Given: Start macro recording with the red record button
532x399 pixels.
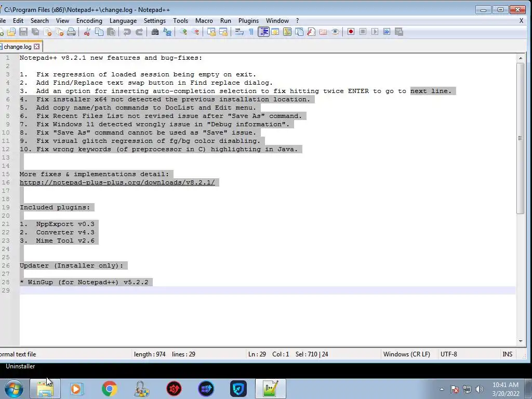Looking at the screenshot, I should pos(351,32).
